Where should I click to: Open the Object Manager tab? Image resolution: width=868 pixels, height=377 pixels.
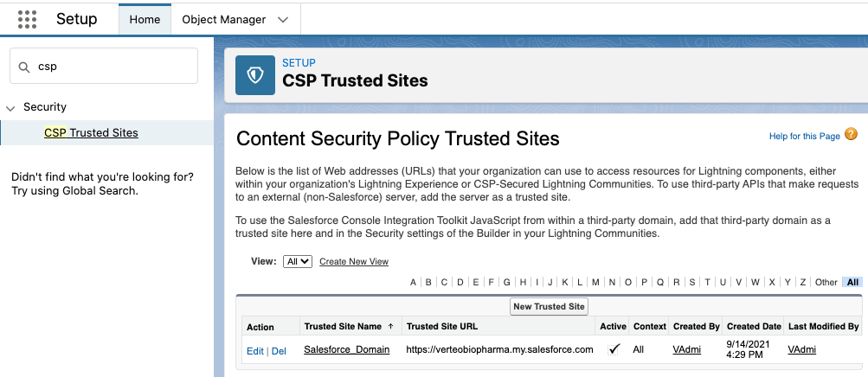click(223, 20)
